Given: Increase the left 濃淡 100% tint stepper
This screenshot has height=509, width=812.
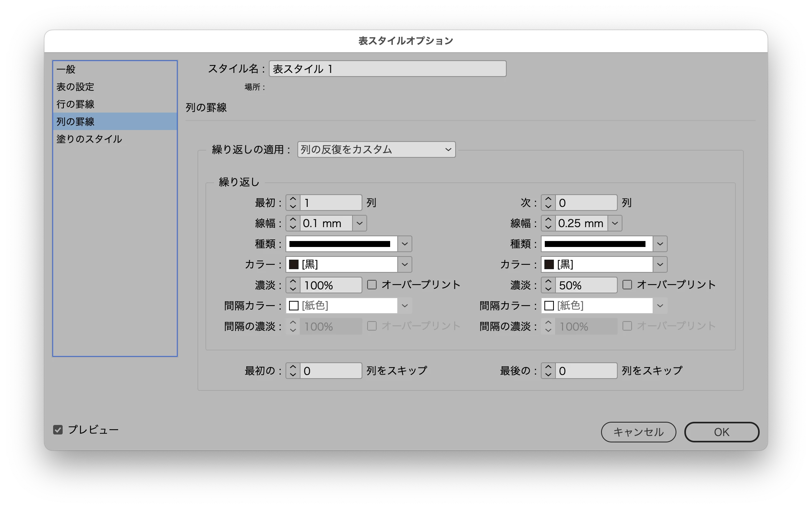Looking at the screenshot, I should click(293, 282).
